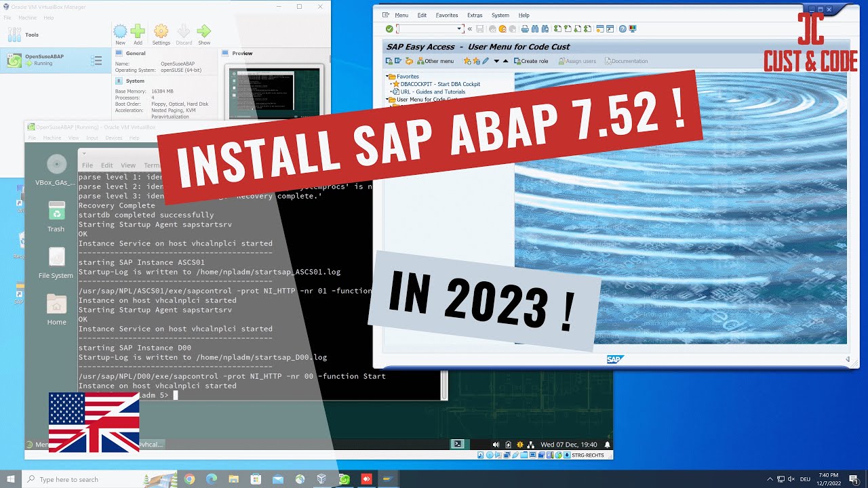Collapse the Favorites folder in SAP tree
This screenshot has width=868, height=488.
387,76
